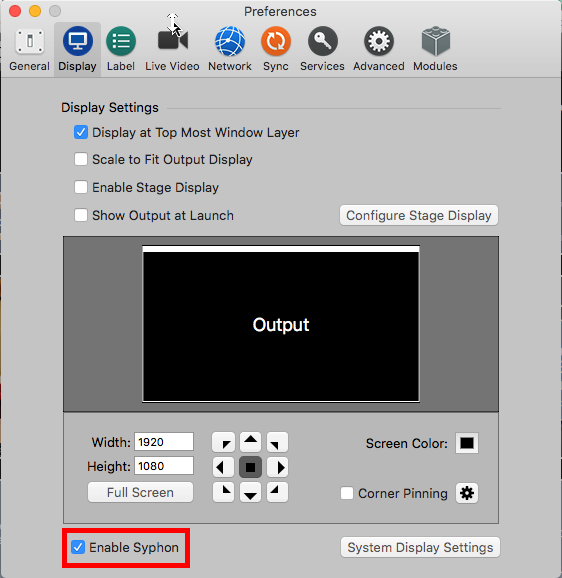
Task: Toggle the Enable Syphon checkbox
Action: tap(78, 547)
